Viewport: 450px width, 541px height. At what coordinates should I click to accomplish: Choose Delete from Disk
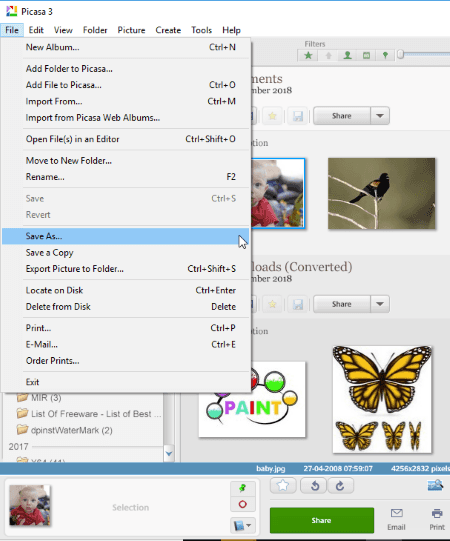126,307
